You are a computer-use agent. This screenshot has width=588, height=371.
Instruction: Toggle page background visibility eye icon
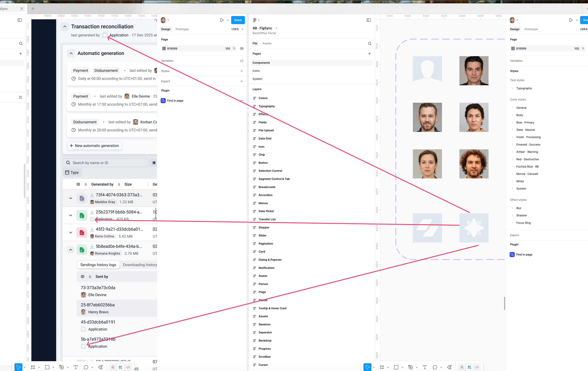(242, 49)
